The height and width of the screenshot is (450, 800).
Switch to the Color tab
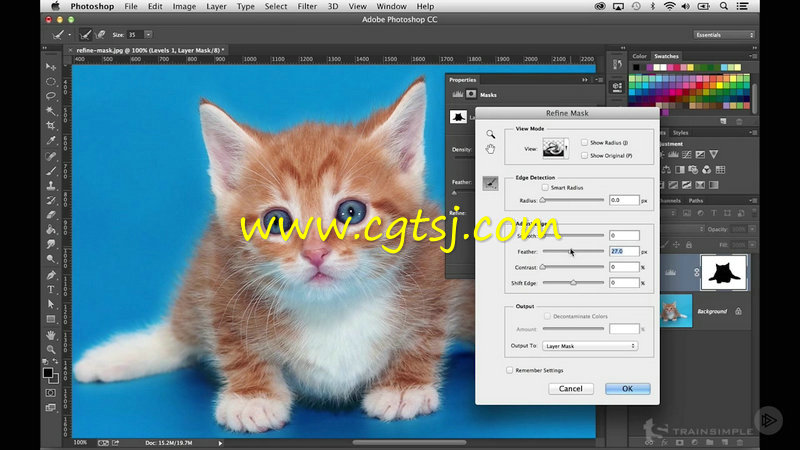[639, 56]
